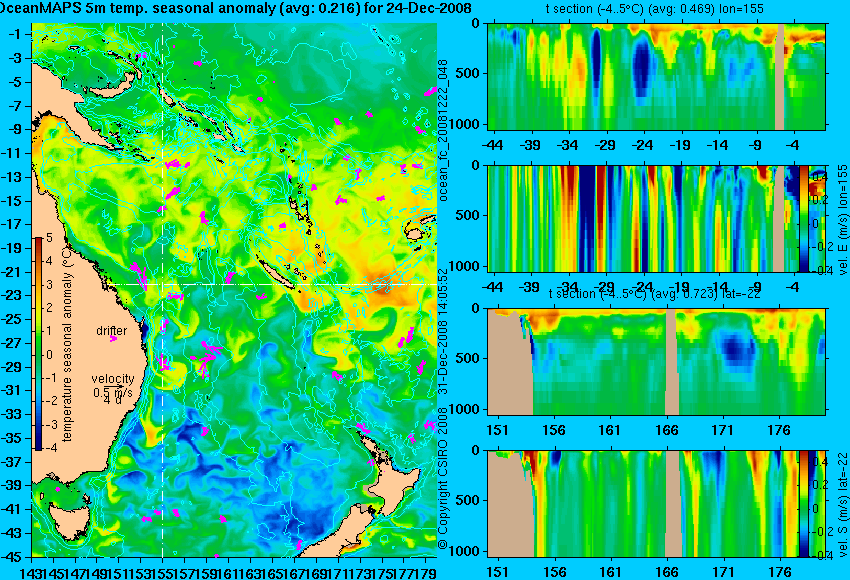
Task: Click the "-24" tick under the top temperature section
Action: (x=642, y=145)
